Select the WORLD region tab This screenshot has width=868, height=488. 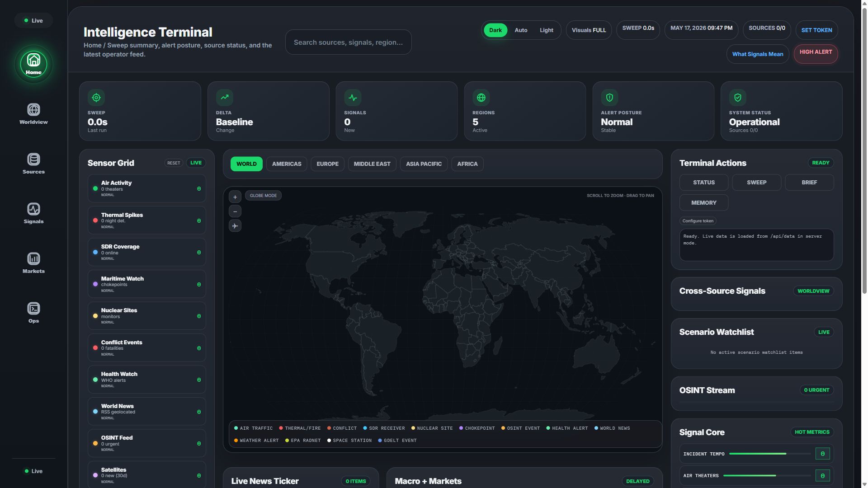246,164
